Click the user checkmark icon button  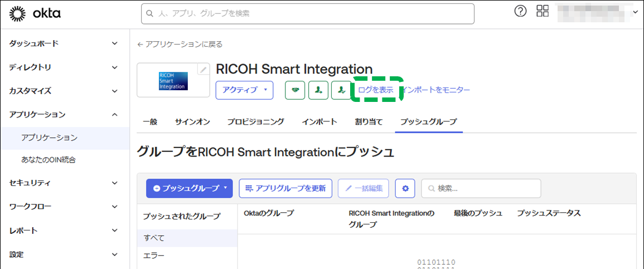[x=341, y=90]
